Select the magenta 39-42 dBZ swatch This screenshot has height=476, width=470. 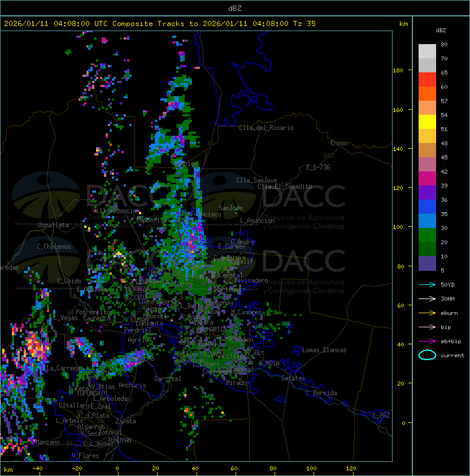click(427, 179)
